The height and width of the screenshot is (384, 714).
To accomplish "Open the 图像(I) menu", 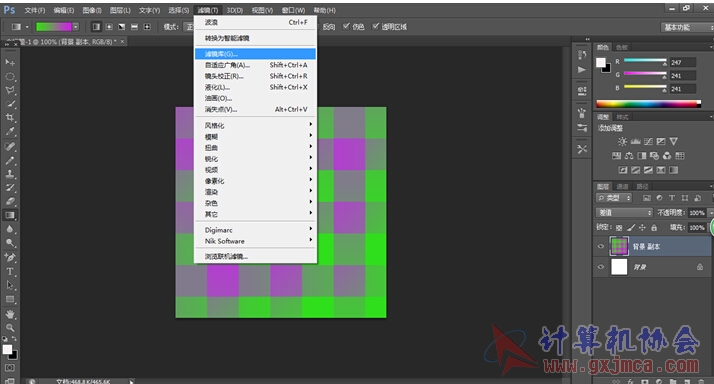I will [x=92, y=10].
